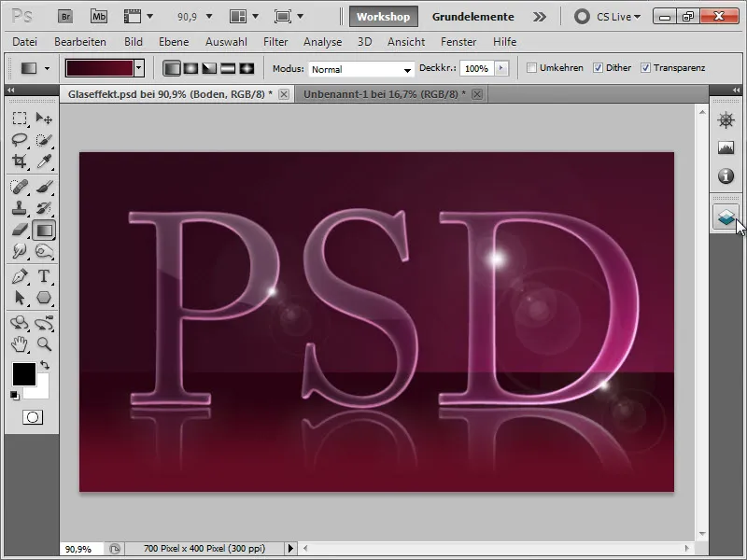747x560 pixels.
Task: Select the Path Selection tool
Action: click(20, 298)
